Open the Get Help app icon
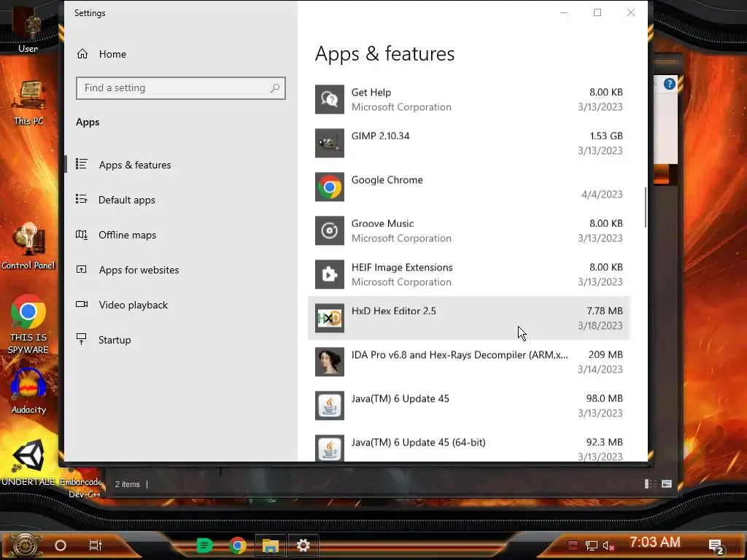Screen dimensions: 747x560 point(329,99)
